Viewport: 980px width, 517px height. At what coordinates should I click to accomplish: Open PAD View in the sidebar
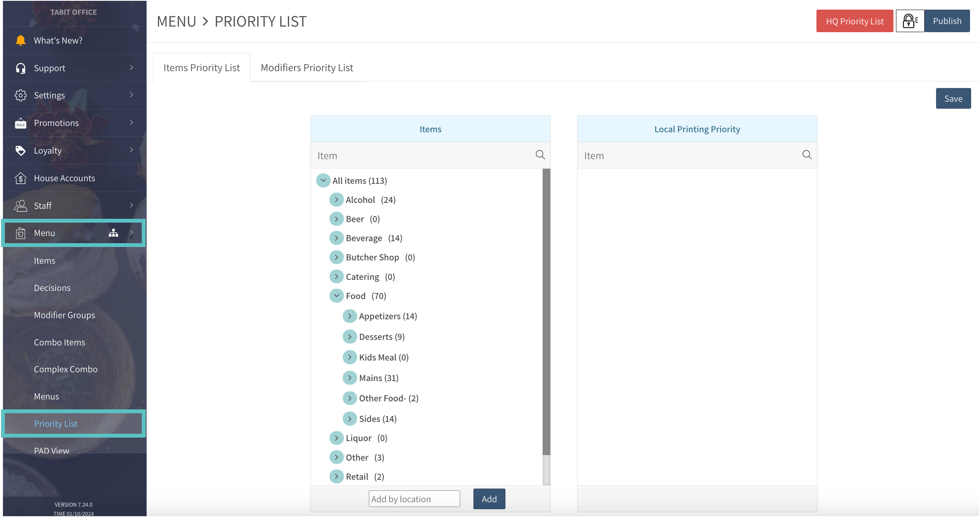51,450
